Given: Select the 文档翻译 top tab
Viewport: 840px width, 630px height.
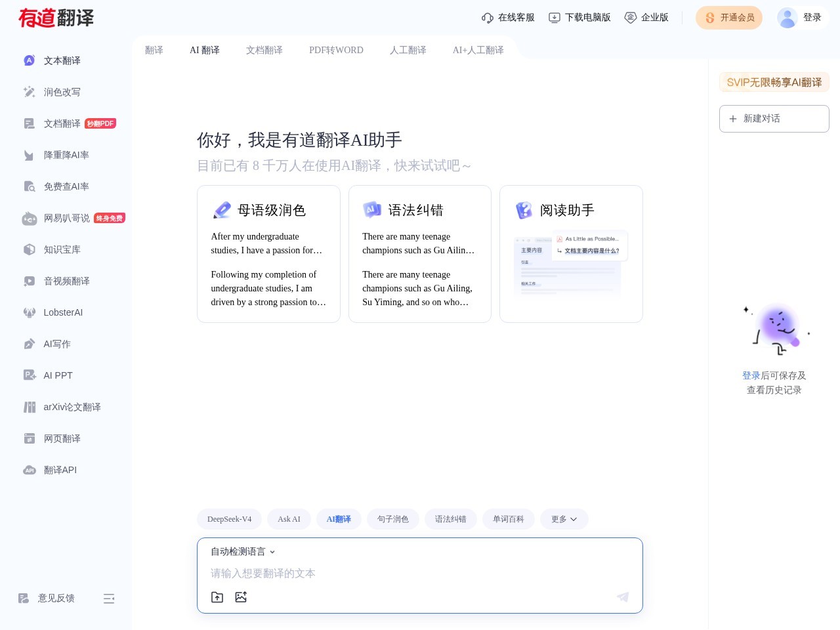Looking at the screenshot, I should click(264, 50).
